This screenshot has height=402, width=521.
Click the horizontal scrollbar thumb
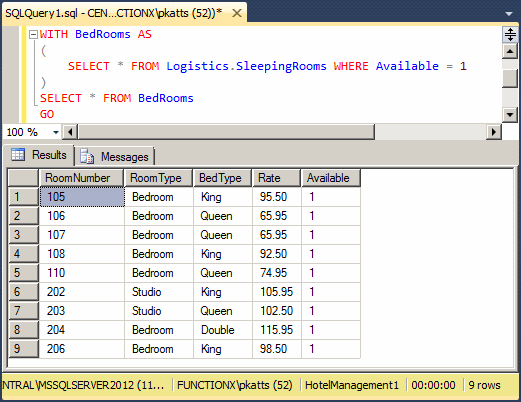click(x=226, y=132)
